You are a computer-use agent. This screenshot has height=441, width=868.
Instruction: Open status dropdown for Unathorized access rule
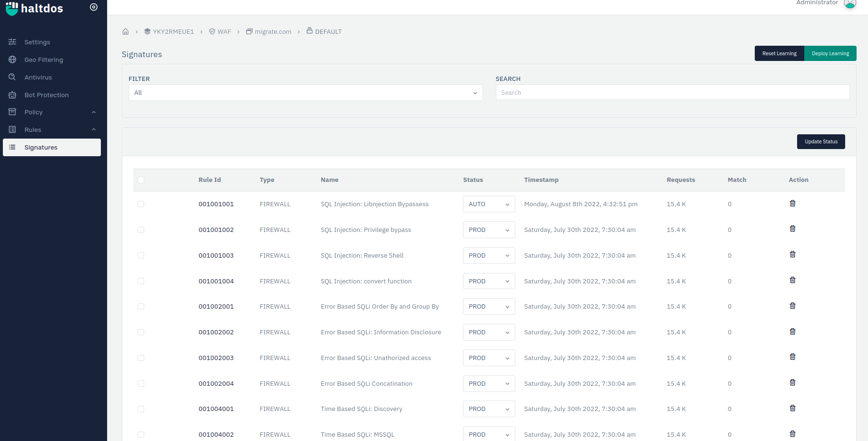click(x=489, y=358)
